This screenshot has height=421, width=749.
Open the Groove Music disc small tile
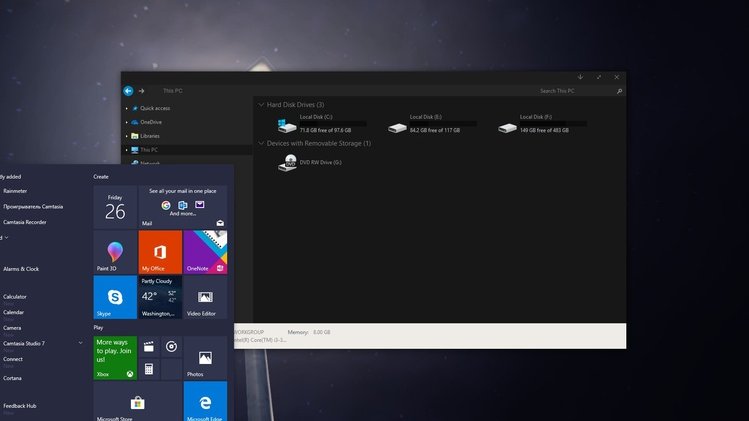pyautogui.click(x=171, y=347)
